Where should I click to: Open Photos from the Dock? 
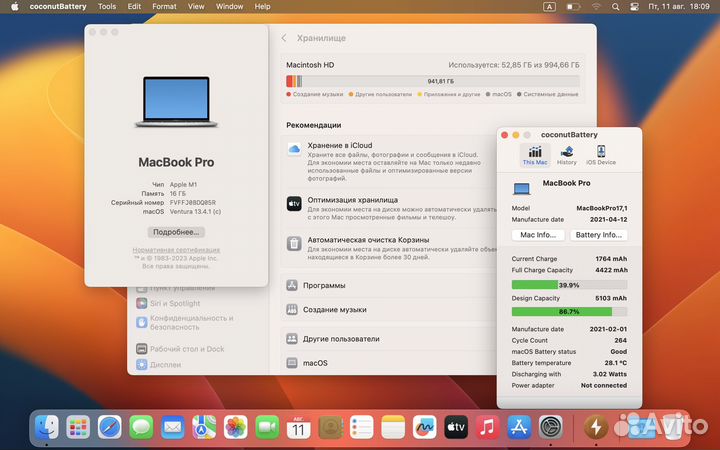(x=236, y=428)
